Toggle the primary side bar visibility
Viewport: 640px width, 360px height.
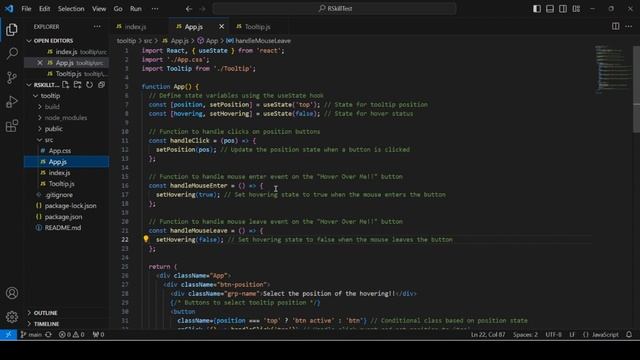pyautogui.click(x=537, y=9)
